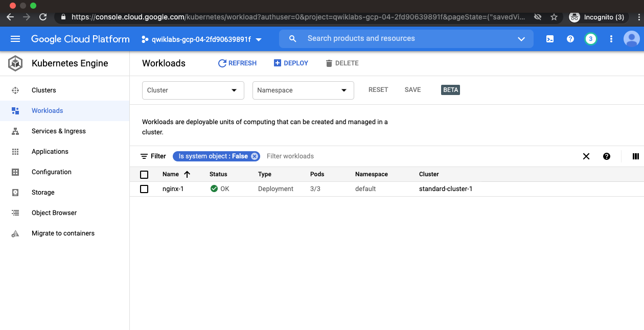Viewport: 644px width, 330px height.
Task: Click the Configuration sidebar icon
Action: pyautogui.click(x=15, y=172)
